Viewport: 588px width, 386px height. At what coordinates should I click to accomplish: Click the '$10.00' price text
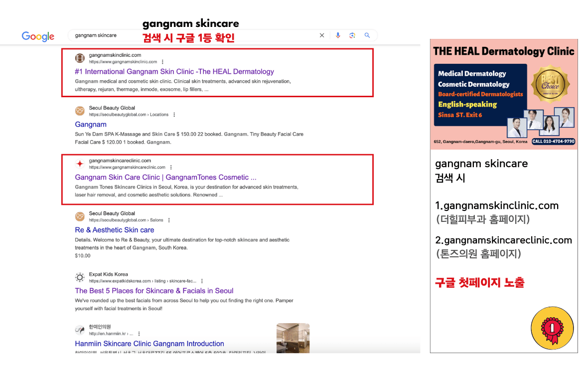point(83,256)
